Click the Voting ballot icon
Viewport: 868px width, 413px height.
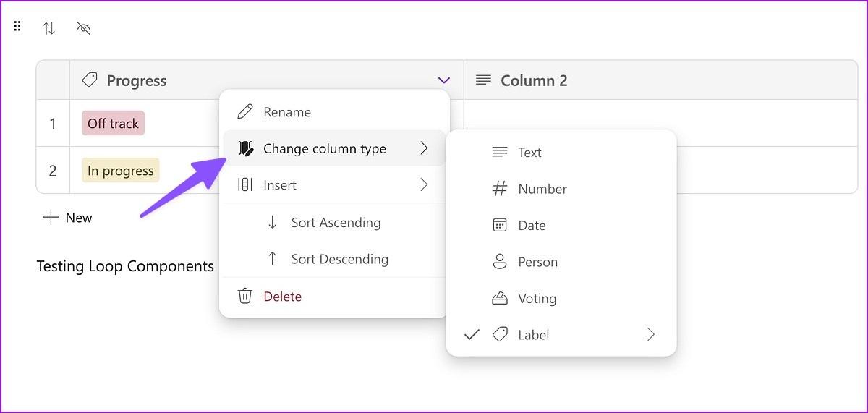point(499,298)
